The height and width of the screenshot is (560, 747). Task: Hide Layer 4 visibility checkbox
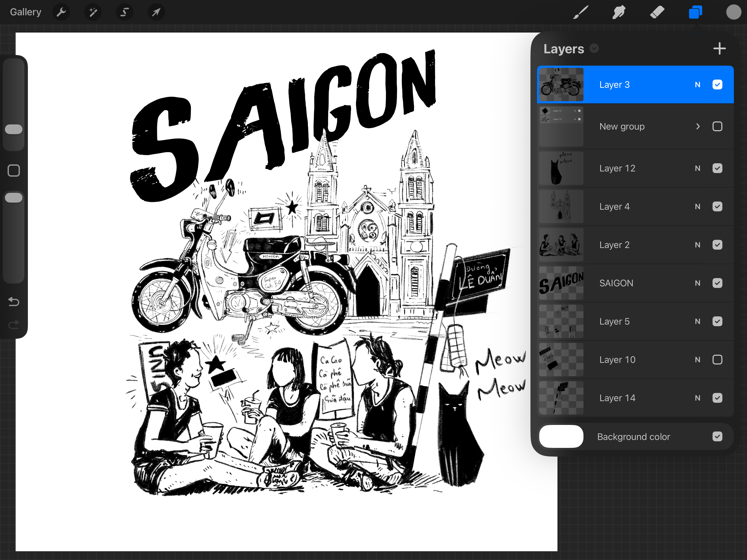pos(717,206)
